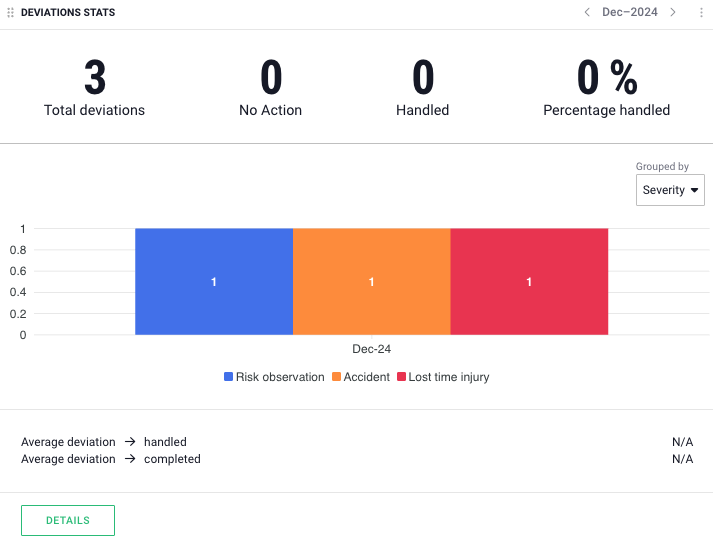This screenshot has width=713, height=545.
Task: Click the red Lost time injury bar
Action: [529, 282]
